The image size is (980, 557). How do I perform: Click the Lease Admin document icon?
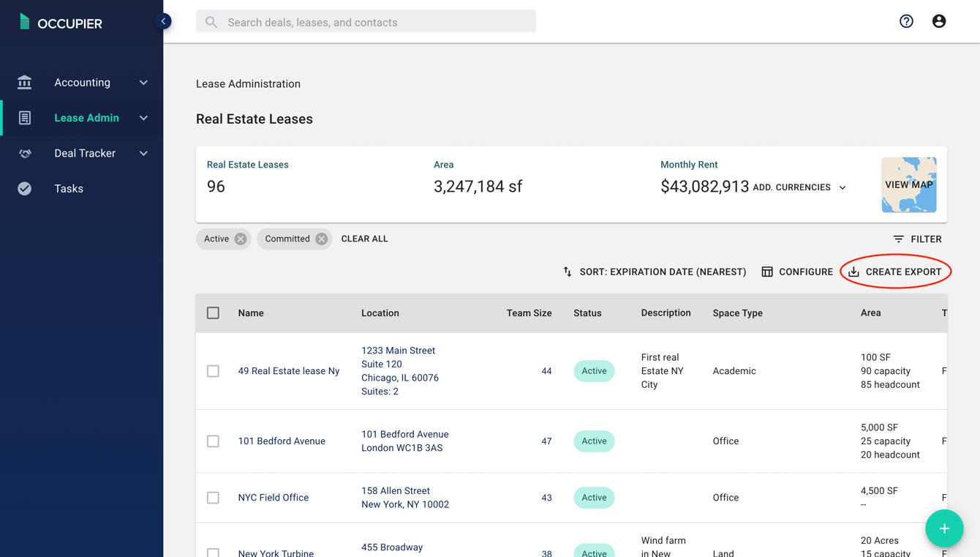click(25, 118)
